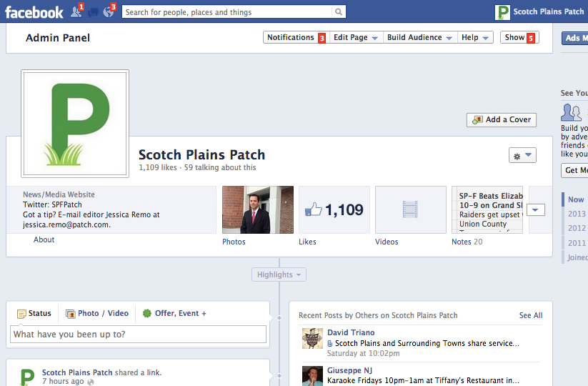Select the Offer, Event + tab
This screenshot has width=588, height=386.
tap(174, 313)
